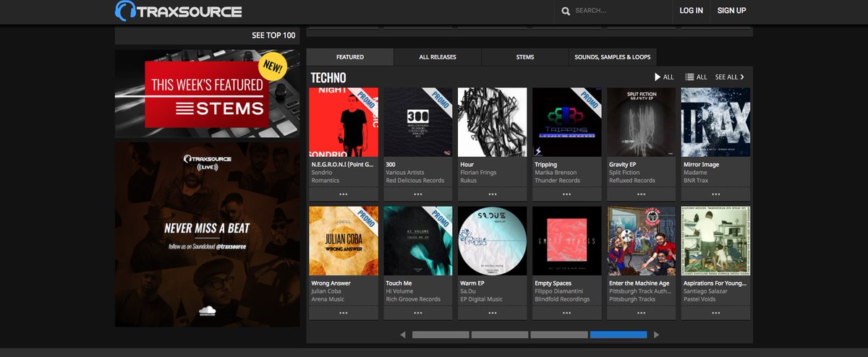The width and height of the screenshot is (868, 357).
Task: Open the See Top 100 link
Action: pyautogui.click(x=273, y=35)
